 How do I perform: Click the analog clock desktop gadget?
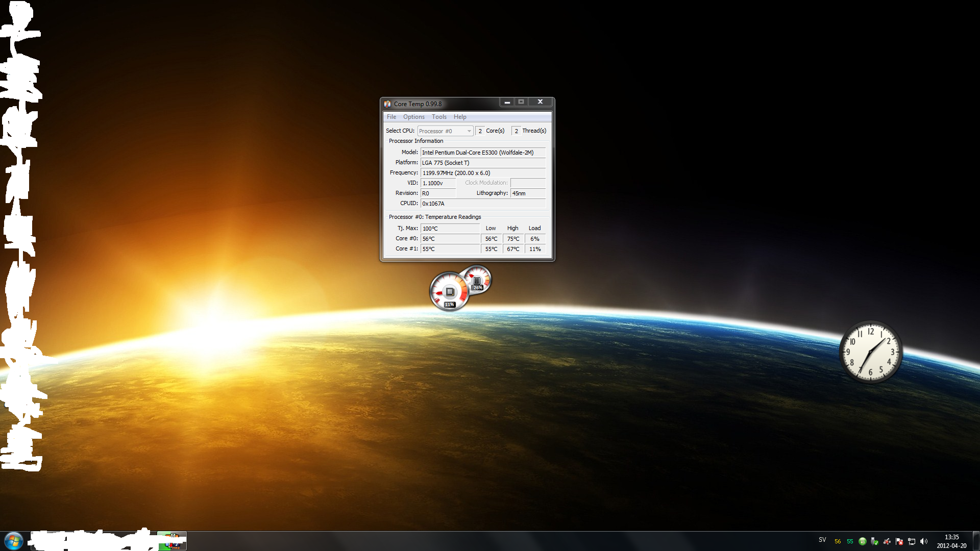point(871,352)
